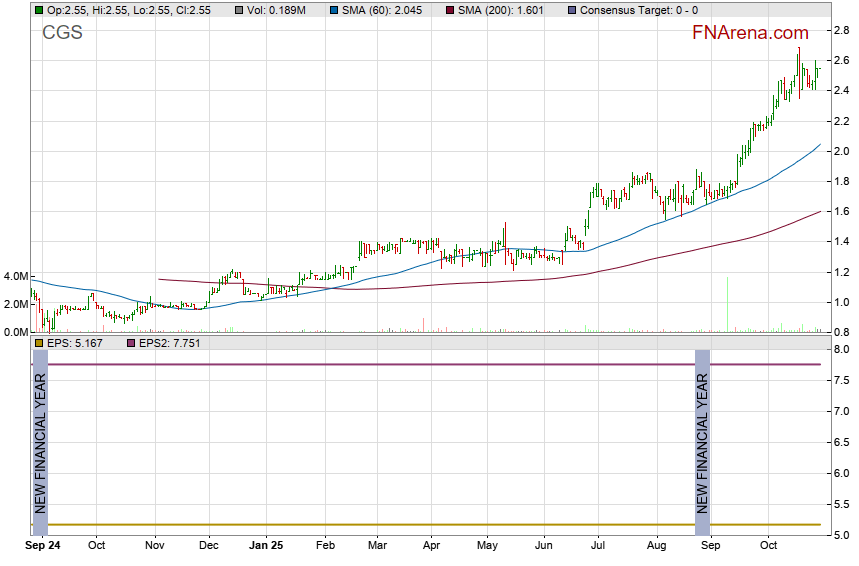Image resolution: width=859 pixels, height=566 pixels.
Task: Click the 4.0M volume axis label
Action: 14,276
